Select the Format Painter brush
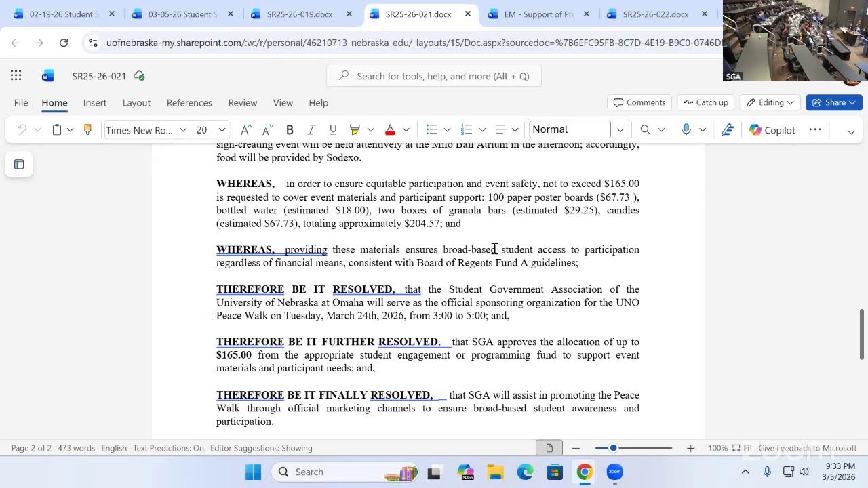868x488 pixels. 87,129
